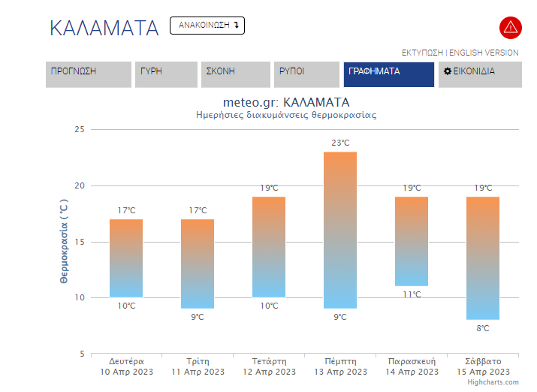Click the Σάββατο 15 Απρ 2023 axis label

[x=483, y=366]
